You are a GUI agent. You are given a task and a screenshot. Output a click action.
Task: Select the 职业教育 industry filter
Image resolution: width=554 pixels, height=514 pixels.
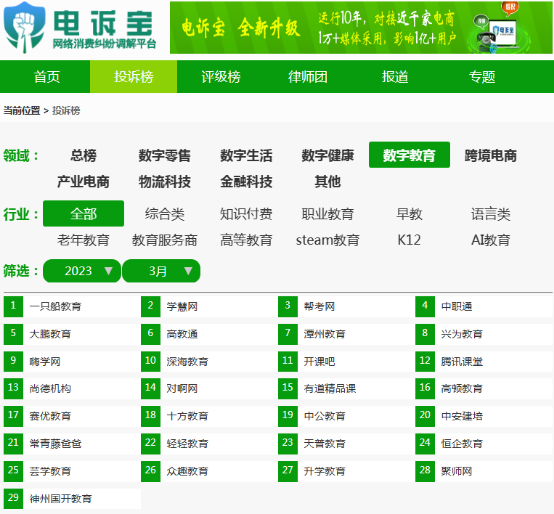tap(328, 214)
